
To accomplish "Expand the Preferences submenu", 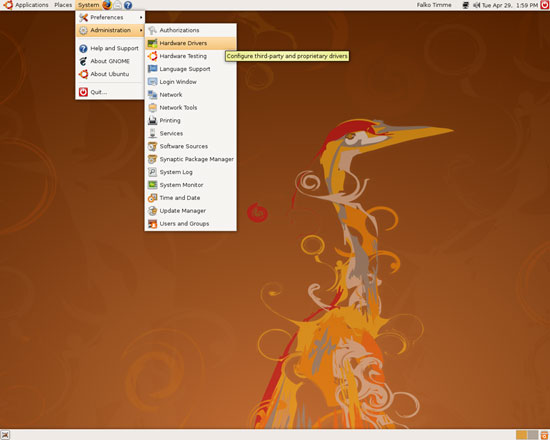I will tap(110, 17).
